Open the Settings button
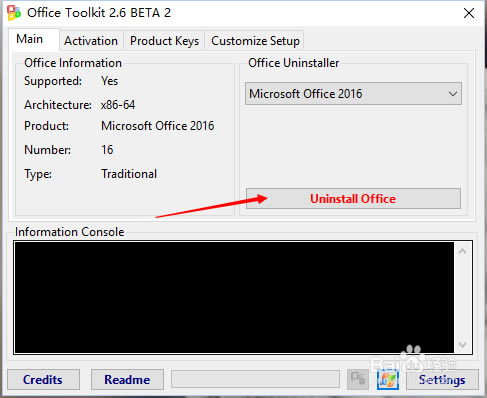The width and height of the screenshot is (487, 398). click(442, 380)
